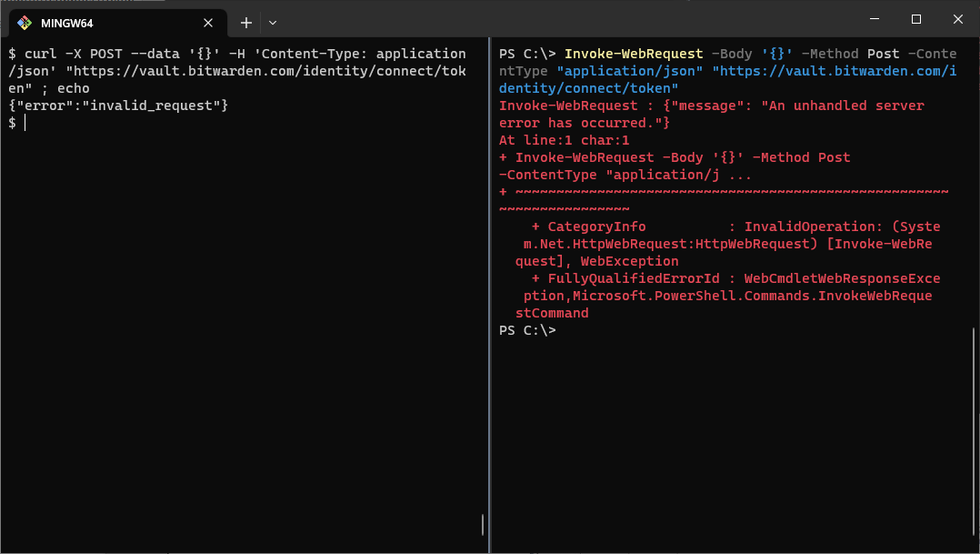This screenshot has height=554, width=980.
Task: Click the tilde underline row in the error
Action: pyautogui.click(x=724, y=192)
